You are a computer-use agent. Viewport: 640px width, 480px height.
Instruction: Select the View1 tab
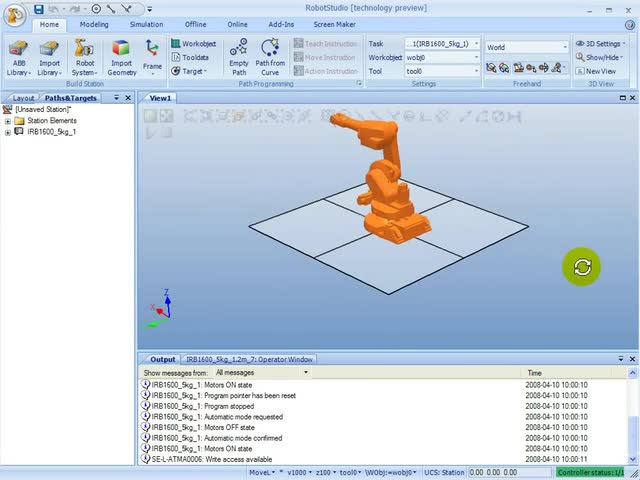point(160,98)
